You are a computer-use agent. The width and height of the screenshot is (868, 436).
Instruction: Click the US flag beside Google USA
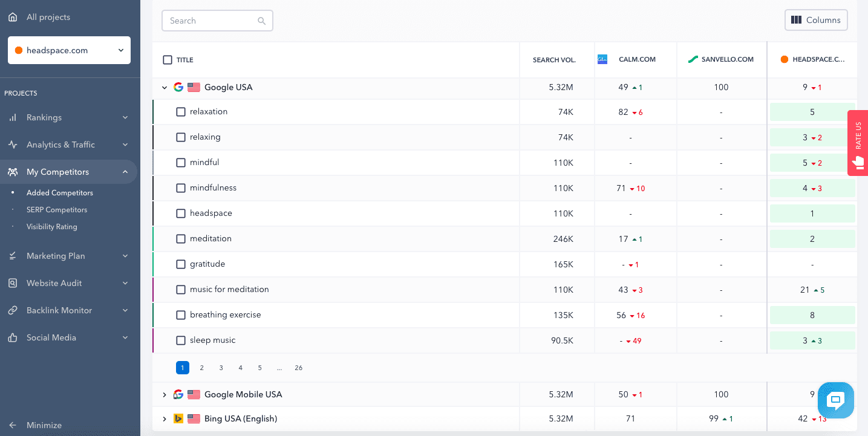[x=194, y=87]
